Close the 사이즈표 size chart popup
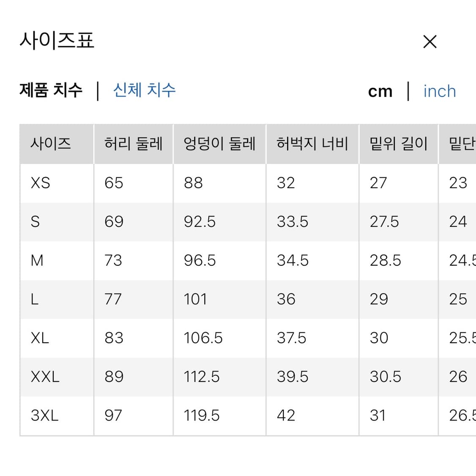This screenshot has width=476, height=476. coord(430,41)
